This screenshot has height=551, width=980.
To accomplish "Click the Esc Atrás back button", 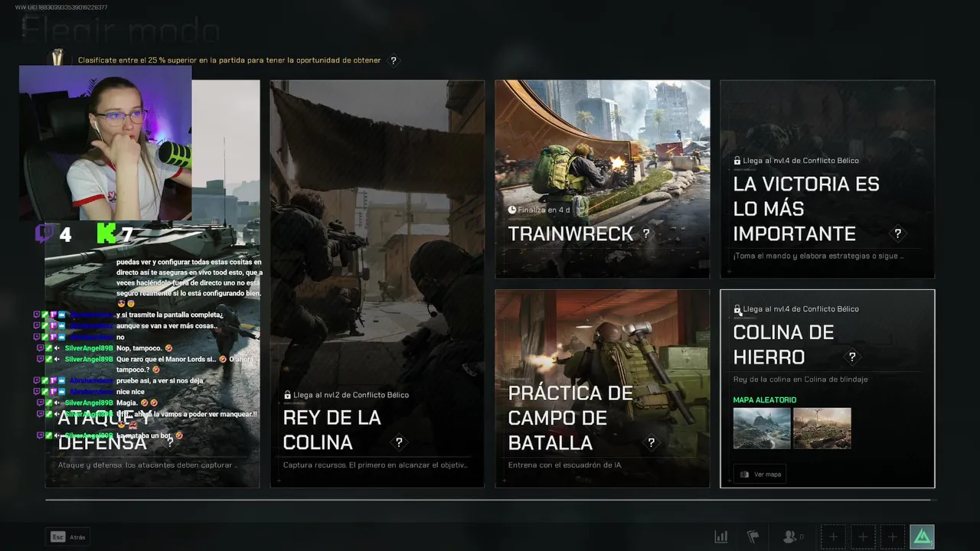I will 68,537.
